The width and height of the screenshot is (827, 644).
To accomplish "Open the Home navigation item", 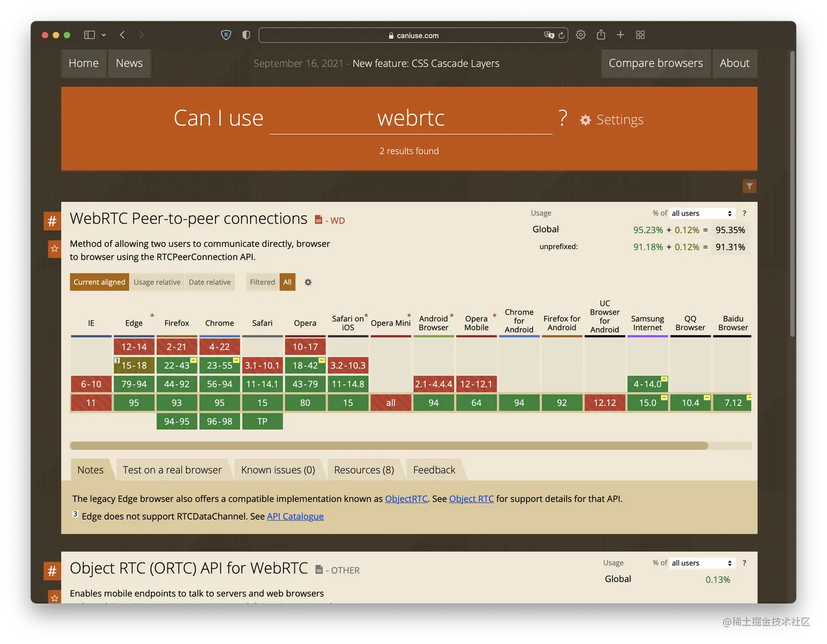I will [x=84, y=63].
